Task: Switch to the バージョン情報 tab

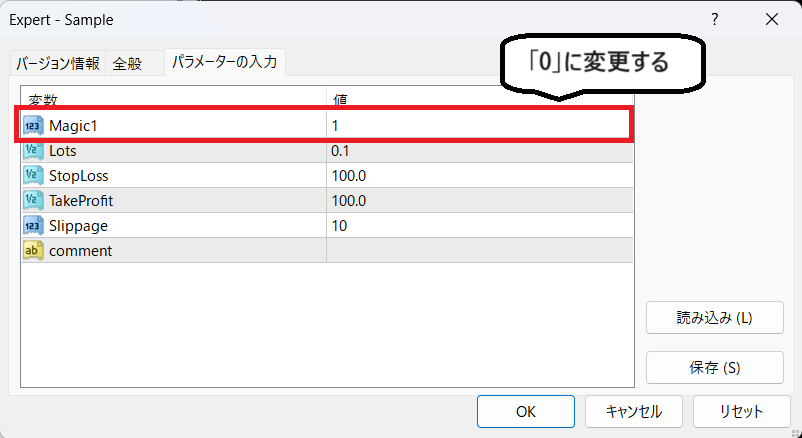Action: click(x=57, y=64)
